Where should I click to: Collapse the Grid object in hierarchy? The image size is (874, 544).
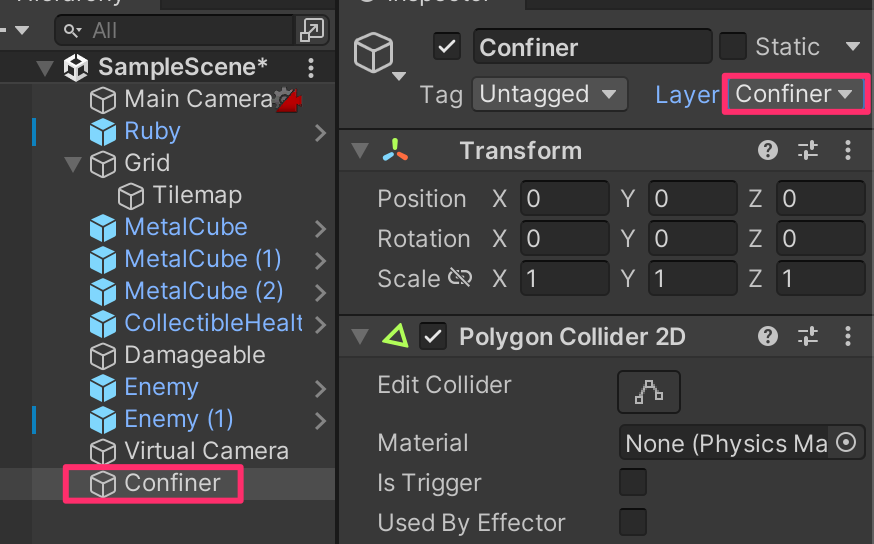(73, 163)
